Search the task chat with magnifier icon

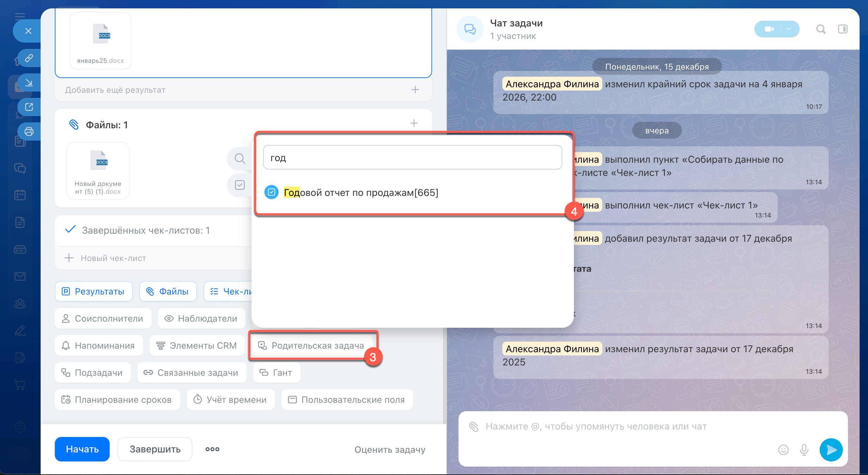(x=821, y=29)
